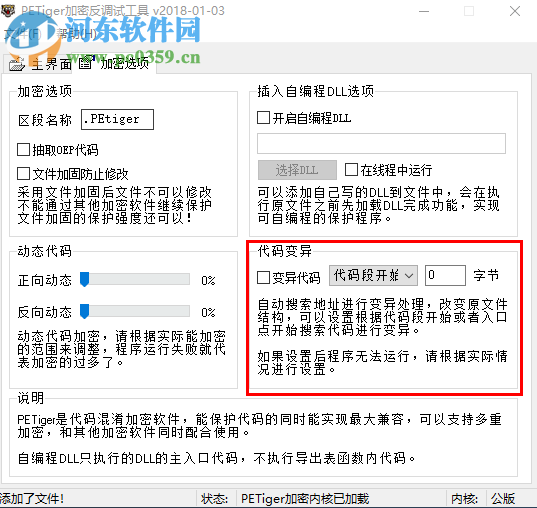Viewport: 537px width, 508px height.
Task: Click the 公版 kernel status text
Action: 503,499
